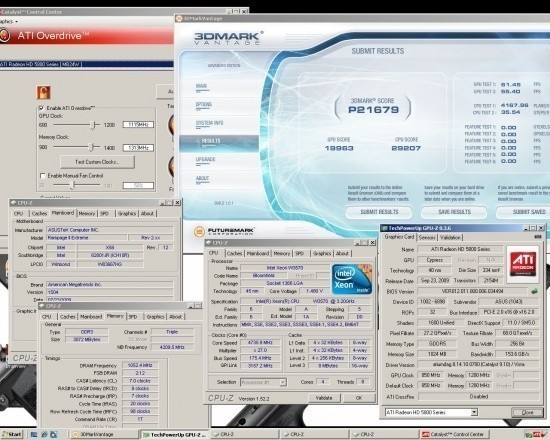The height and width of the screenshot is (440, 550).
Task: Click the CPU score value 29207
Action: (x=406, y=148)
